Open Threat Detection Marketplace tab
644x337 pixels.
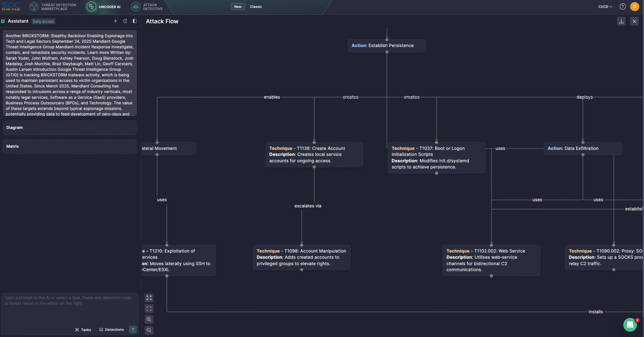[x=53, y=7]
